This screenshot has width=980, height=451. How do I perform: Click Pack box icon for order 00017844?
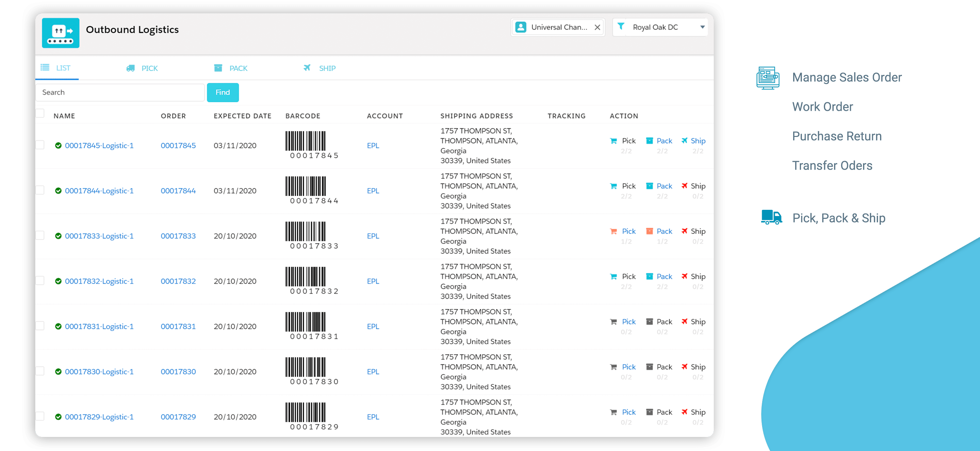coord(649,186)
